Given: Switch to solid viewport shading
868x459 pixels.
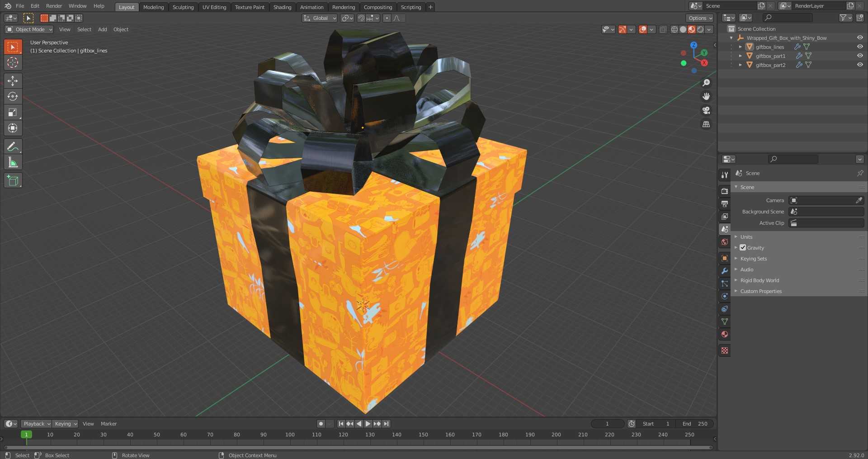Looking at the screenshot, I should click(x=683, y=29).
